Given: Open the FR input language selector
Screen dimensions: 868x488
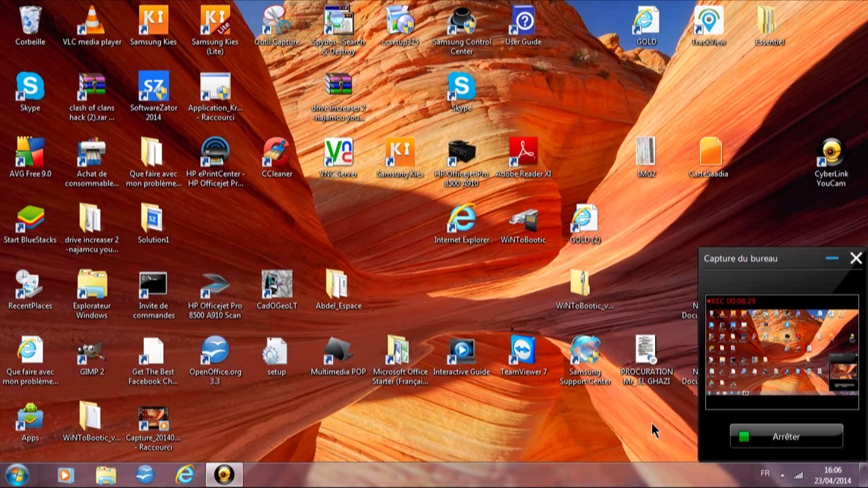Looking at the screenshot, I should point(765,473).
